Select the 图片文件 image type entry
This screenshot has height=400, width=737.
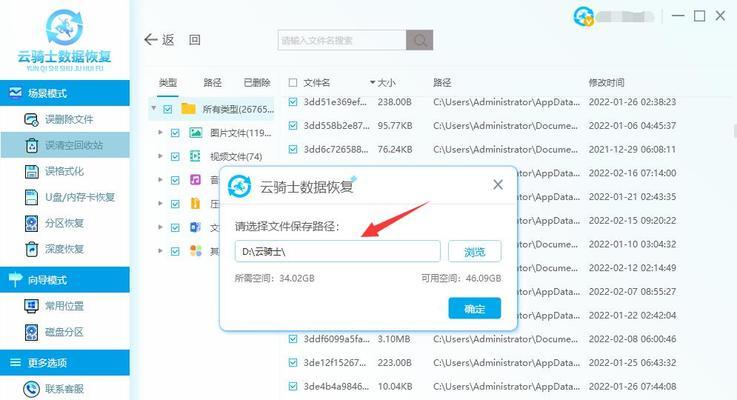pos(240,133)
